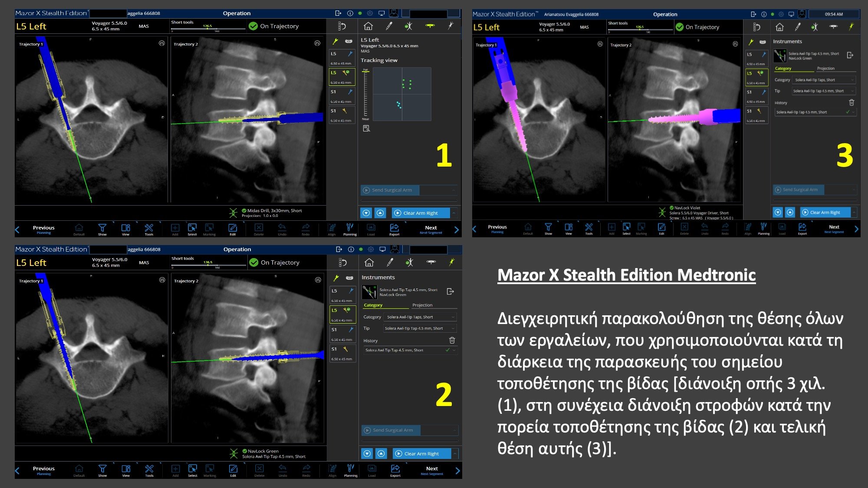Screen dimensions: 868x488
Task: Click instrument thumbnail in screenshot 2 Instruments panel
Action: 369,292
